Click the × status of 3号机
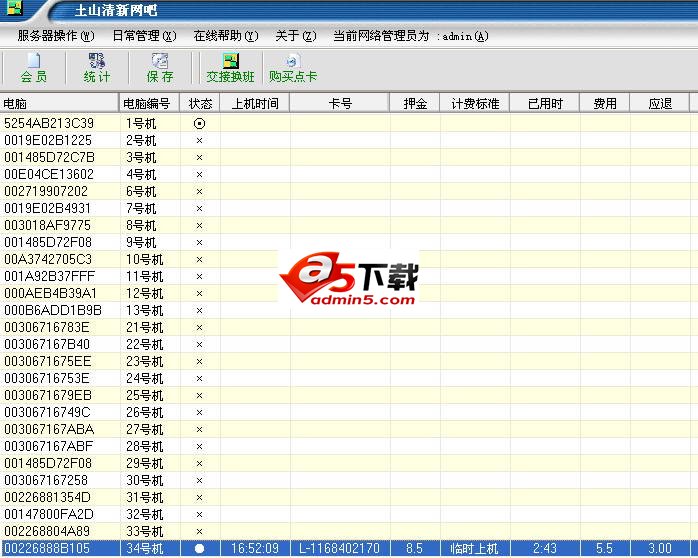The width and height of the screenshot is (698, 558). point(199,158)
